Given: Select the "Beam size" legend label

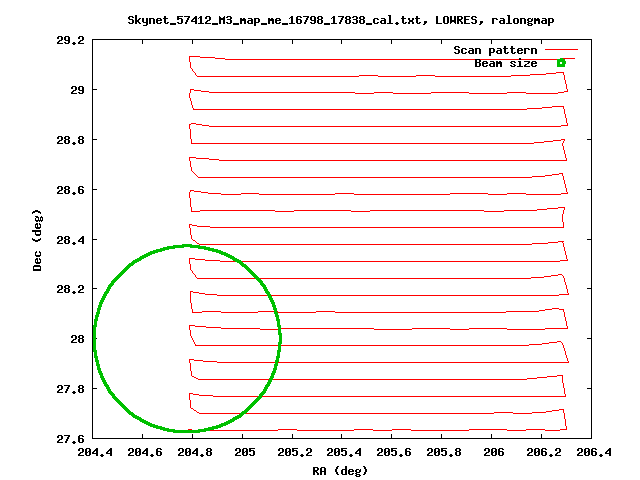Looking at the screenshot, I should [x=506, y=63].
